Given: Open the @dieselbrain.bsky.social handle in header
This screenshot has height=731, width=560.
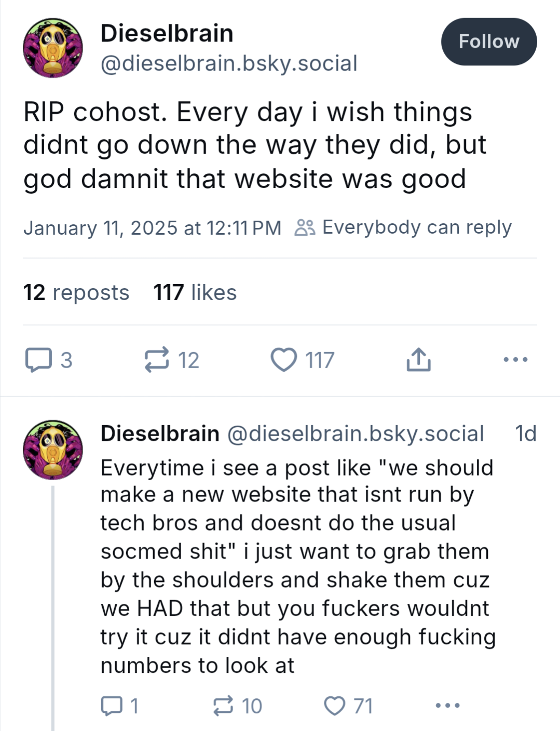Looking at the screenshot, I should coord(229,64).
